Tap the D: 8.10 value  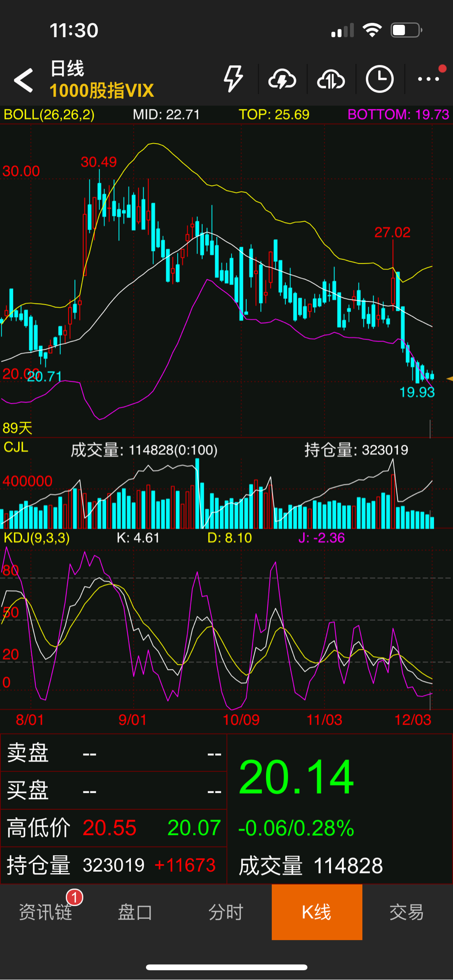tap(230, 538)
